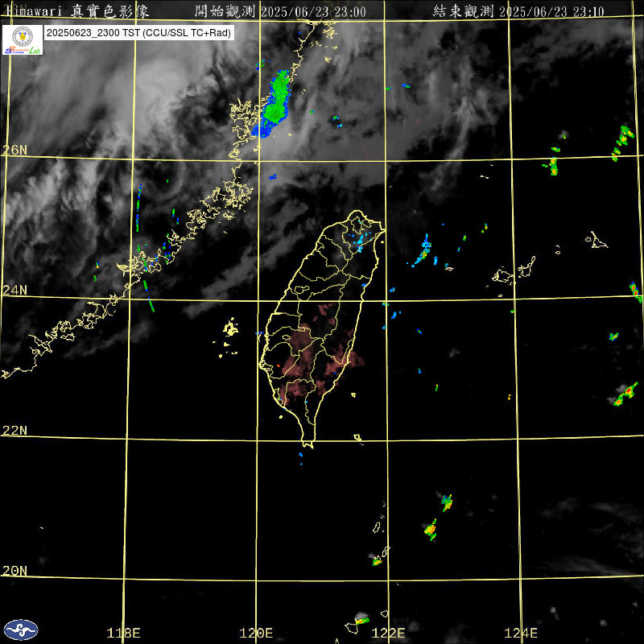Click the Penghu islands outline

(x=227, y=336)
